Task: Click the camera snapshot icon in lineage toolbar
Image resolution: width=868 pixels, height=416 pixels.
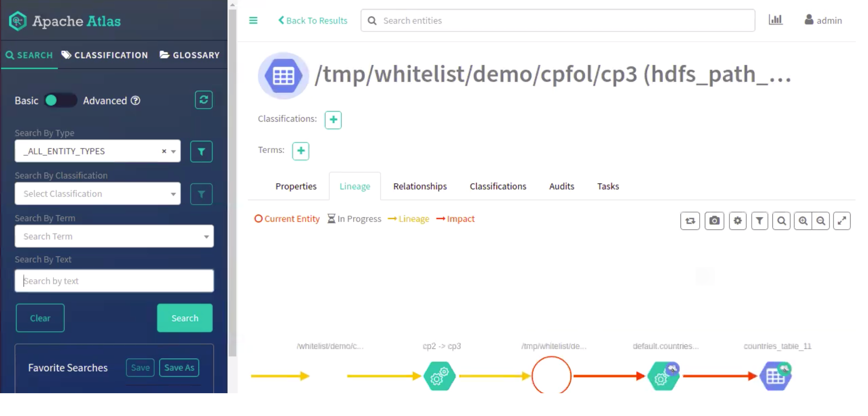Action: point(714,221)
